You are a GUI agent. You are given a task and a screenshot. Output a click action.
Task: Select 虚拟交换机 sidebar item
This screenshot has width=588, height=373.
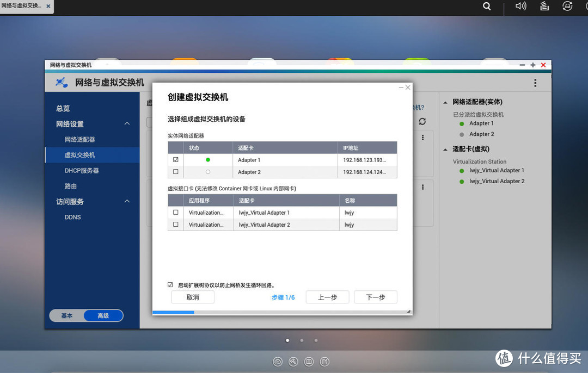click(92, 155)
